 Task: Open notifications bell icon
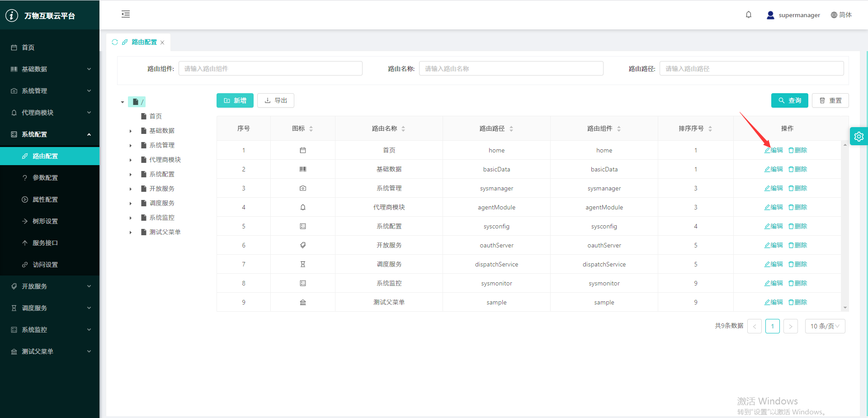point(749,15)
